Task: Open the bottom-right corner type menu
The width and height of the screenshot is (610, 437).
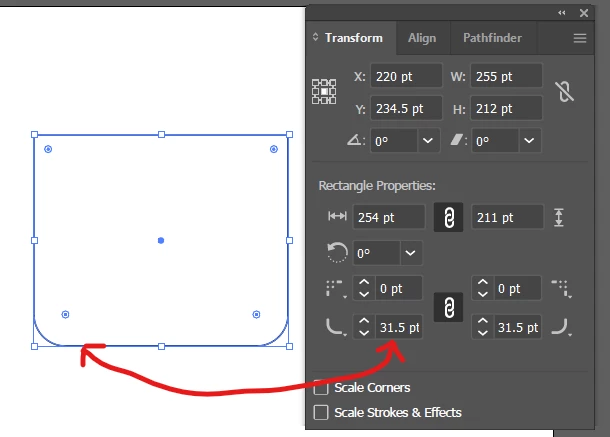Action: click(561, 327)
